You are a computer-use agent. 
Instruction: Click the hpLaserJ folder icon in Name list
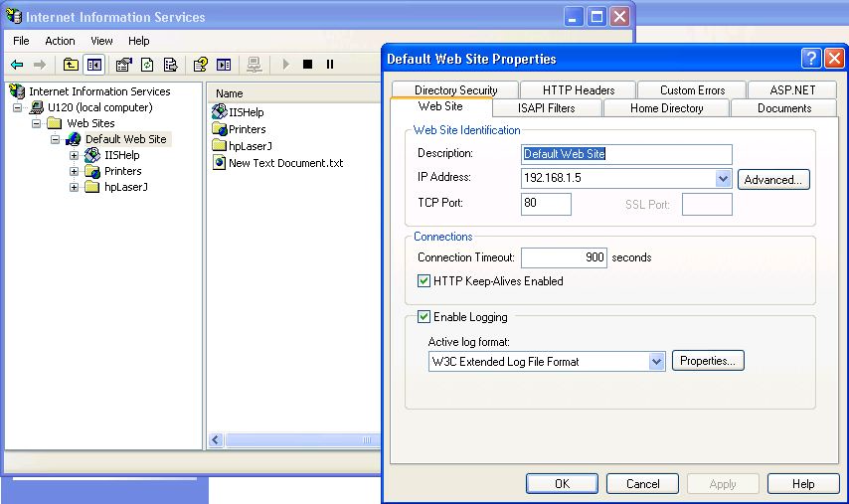point(220,145)
